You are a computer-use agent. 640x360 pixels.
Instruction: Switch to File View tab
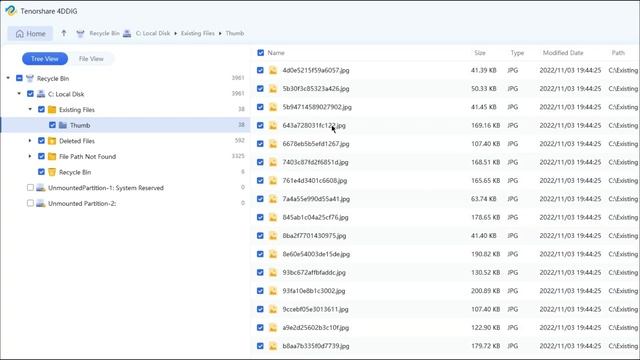point(91,59)
